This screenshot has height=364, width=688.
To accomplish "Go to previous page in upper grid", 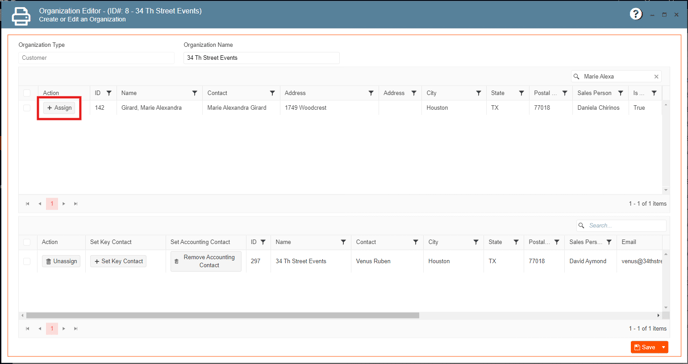I will [40, 204].
